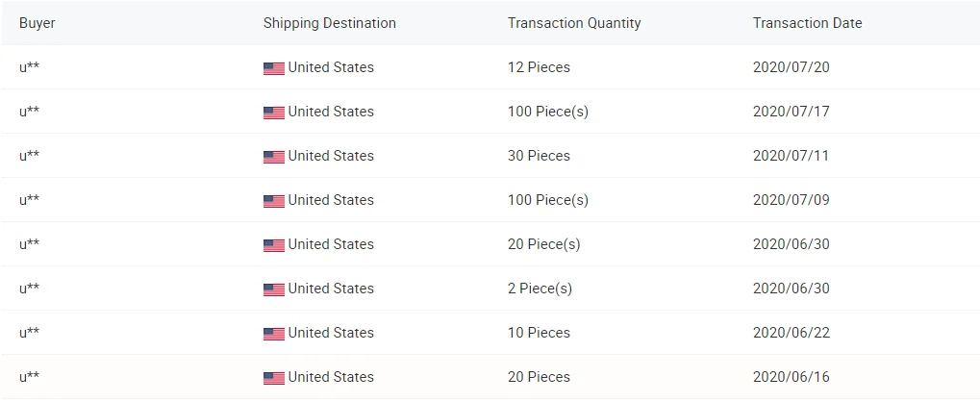Click the 2020/07/11 transaction date

pyautogui.click(x=791, y=156)
